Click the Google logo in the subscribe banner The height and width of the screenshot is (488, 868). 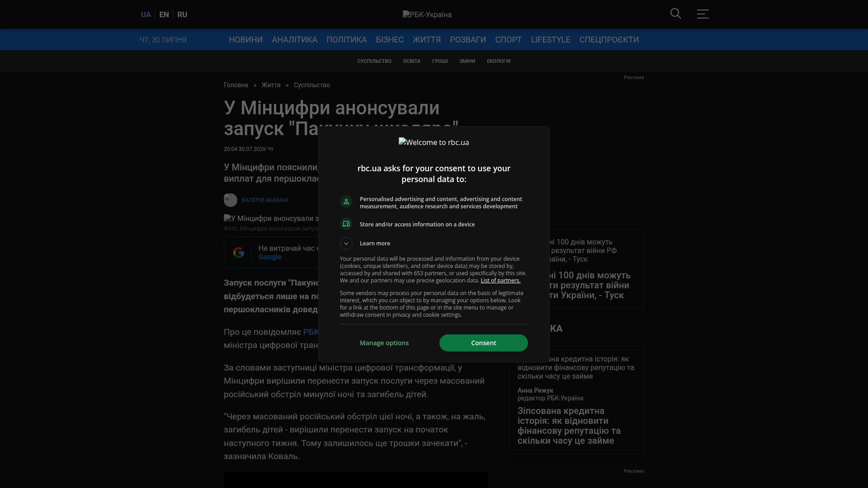tap(239, 253)
